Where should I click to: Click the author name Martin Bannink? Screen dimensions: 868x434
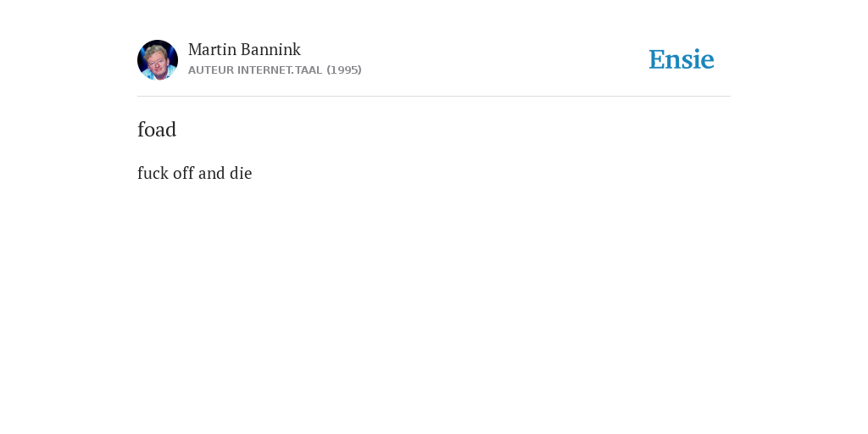click(x=244, y=49)
